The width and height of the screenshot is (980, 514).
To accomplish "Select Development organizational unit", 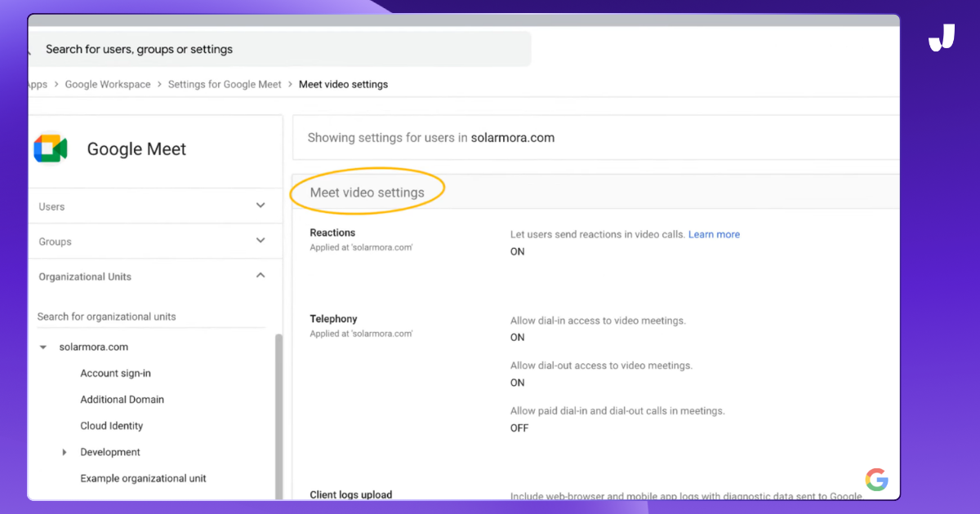I will 110,452.
